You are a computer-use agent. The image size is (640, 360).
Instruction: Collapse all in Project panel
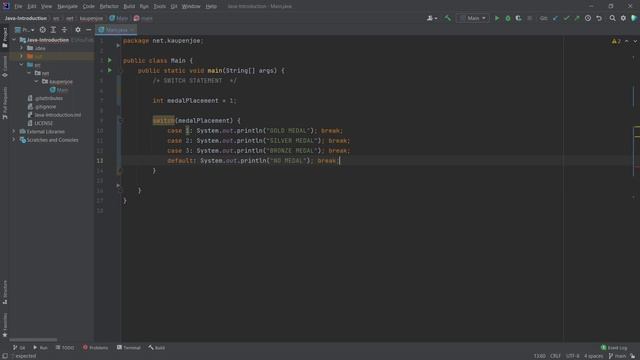[x=64, y=30]
